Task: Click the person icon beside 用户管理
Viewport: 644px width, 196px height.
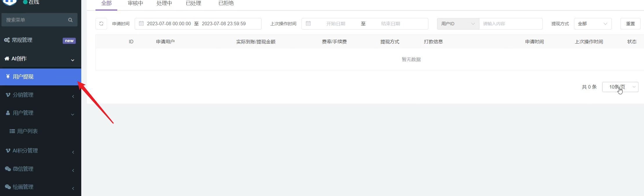Action: [8, 113]
